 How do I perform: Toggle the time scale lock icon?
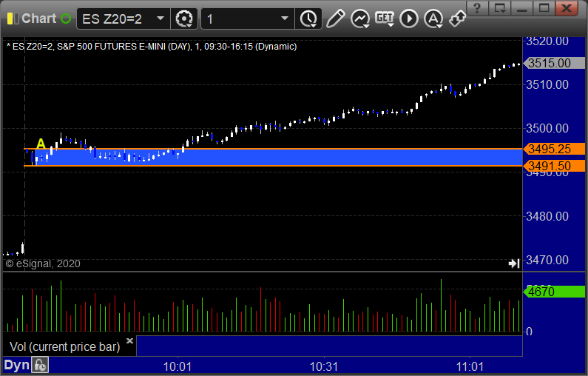coord(40,365)
